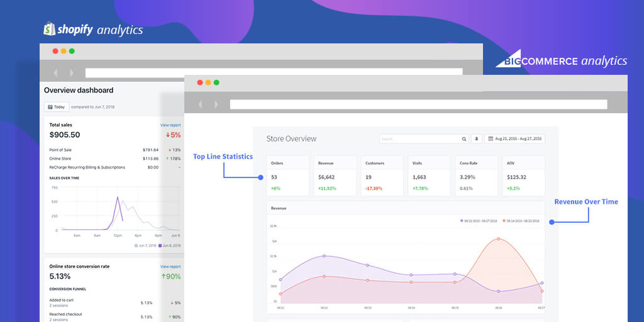The height and width of the screenshot is (322, 644).
Task: Go forward in the BigCommerce browser window
Action: pos(216,104)
